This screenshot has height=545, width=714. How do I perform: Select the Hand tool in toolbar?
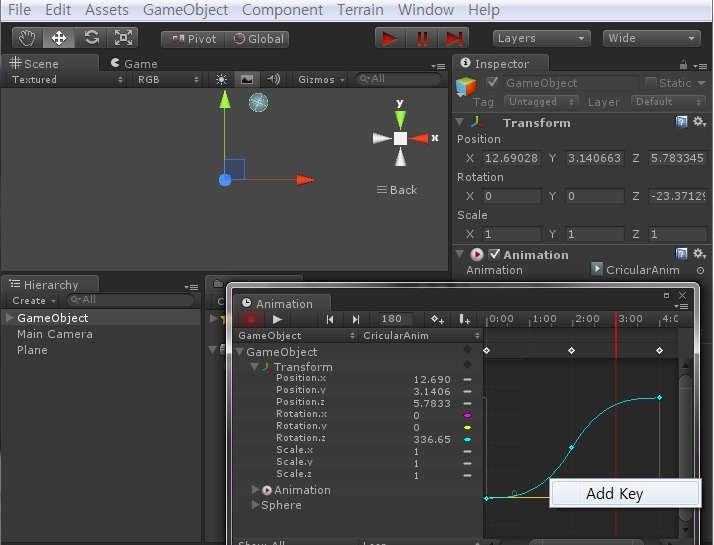coord(27,38)
